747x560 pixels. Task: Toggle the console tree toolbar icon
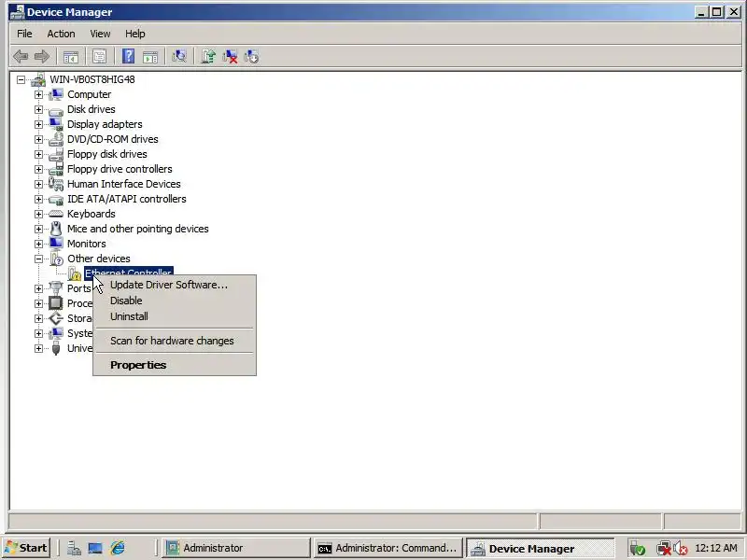click(71, 57)
